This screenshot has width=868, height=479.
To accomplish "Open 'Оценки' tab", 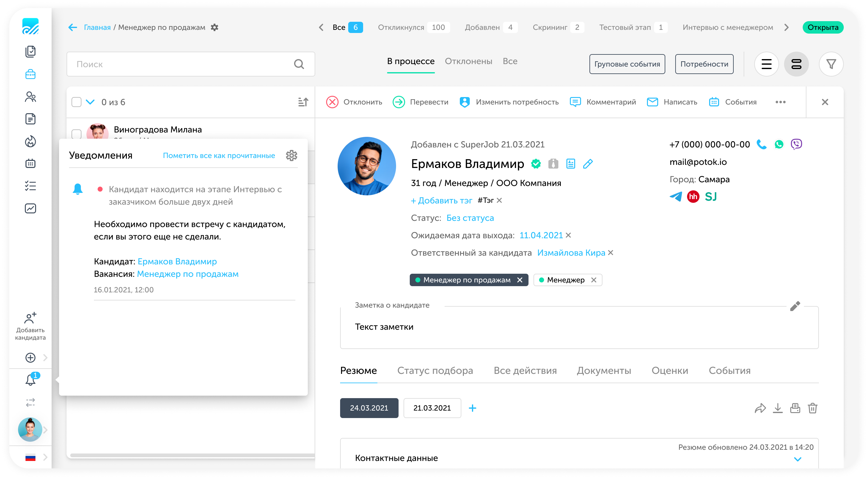I will (x=670, y=370).
